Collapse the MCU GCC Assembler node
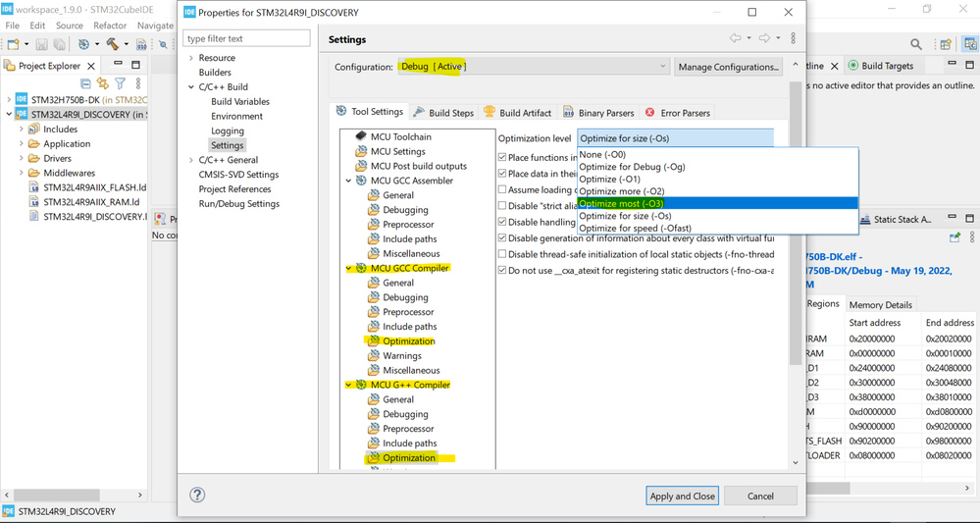The width and height of the screenshot is (980, 523). 348,181
